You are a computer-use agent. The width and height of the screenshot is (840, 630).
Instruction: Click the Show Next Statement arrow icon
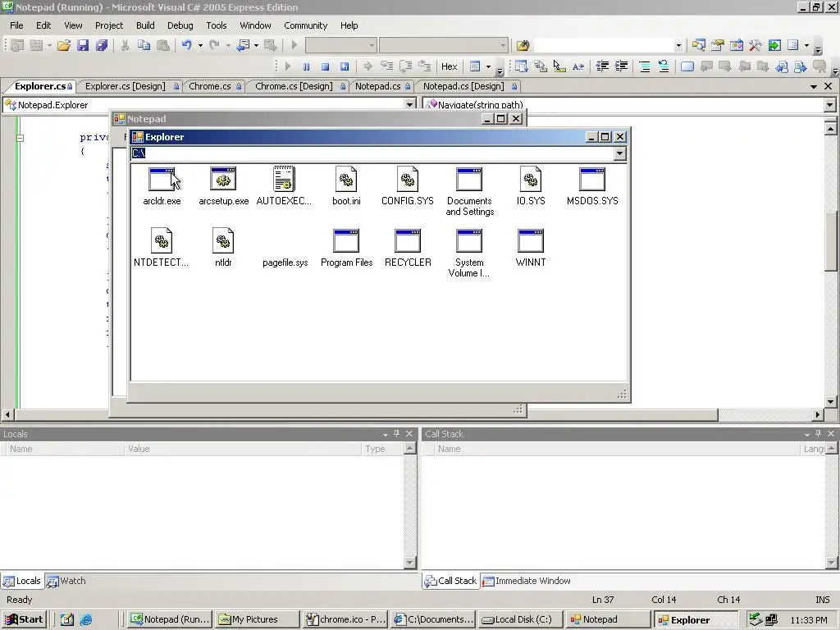368,66
